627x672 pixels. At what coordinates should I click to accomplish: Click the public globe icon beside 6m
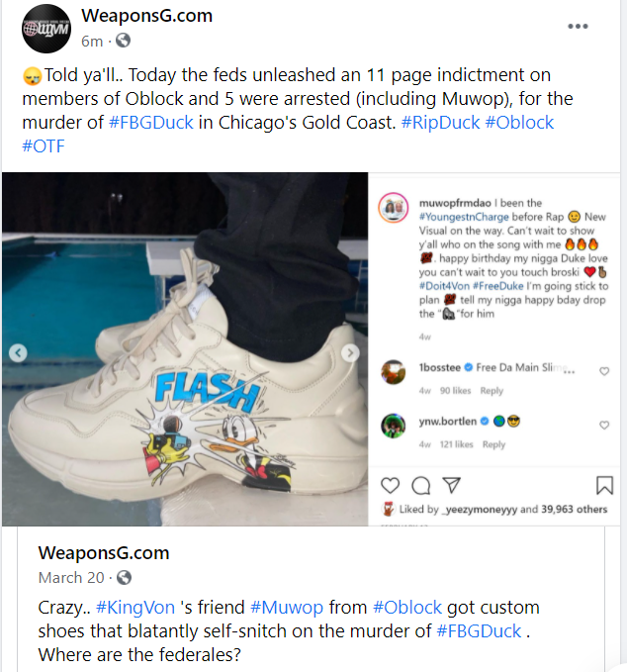(124, 41)
